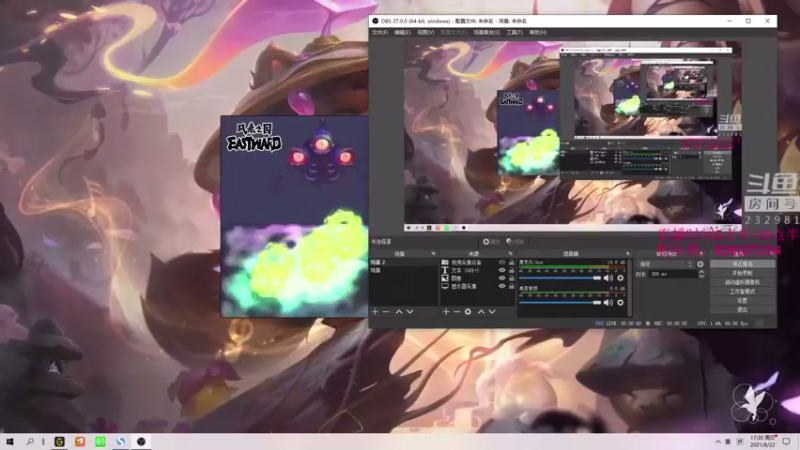This screenshot has height=450, width=800.
Task: Click the 启动虚拟摄像机 button
Action: click(742, 282)
